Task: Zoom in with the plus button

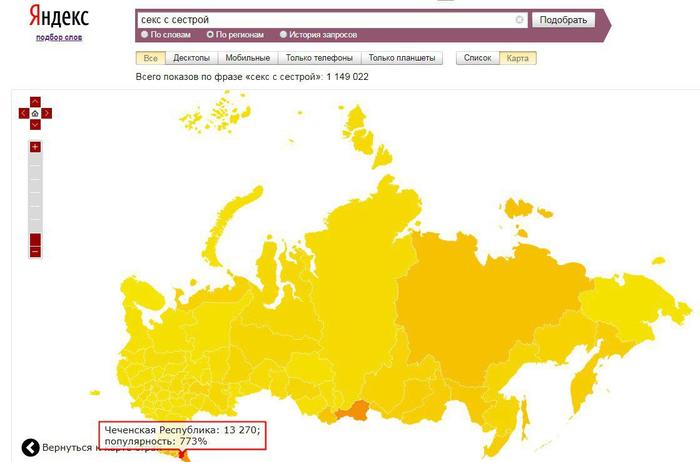Action: [35, 147]
